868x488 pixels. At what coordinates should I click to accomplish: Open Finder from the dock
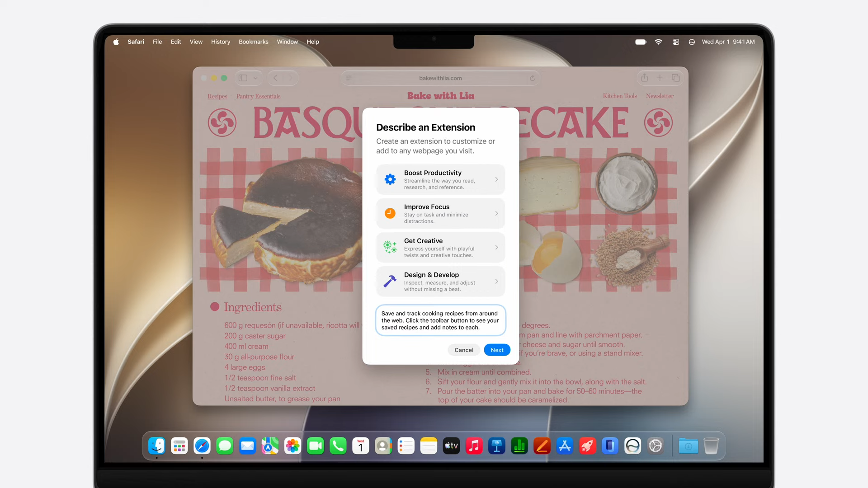click(157, 446)
